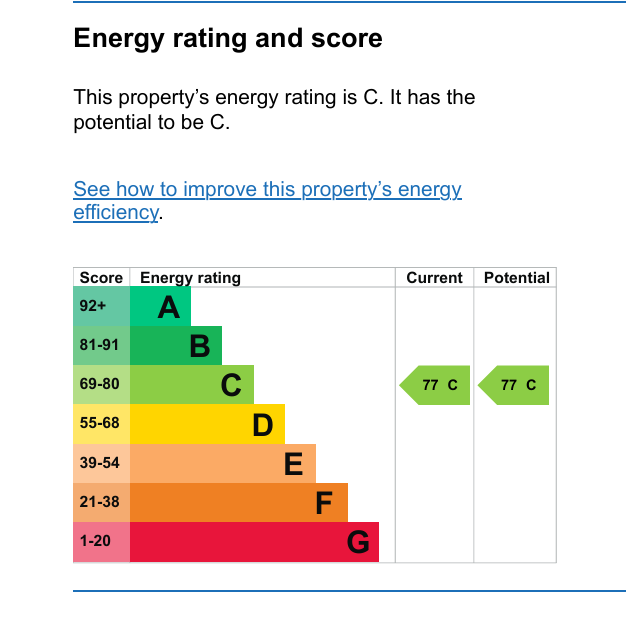626x632 pixels.
Task: Click the Current column header
Action: coord(435,278)
